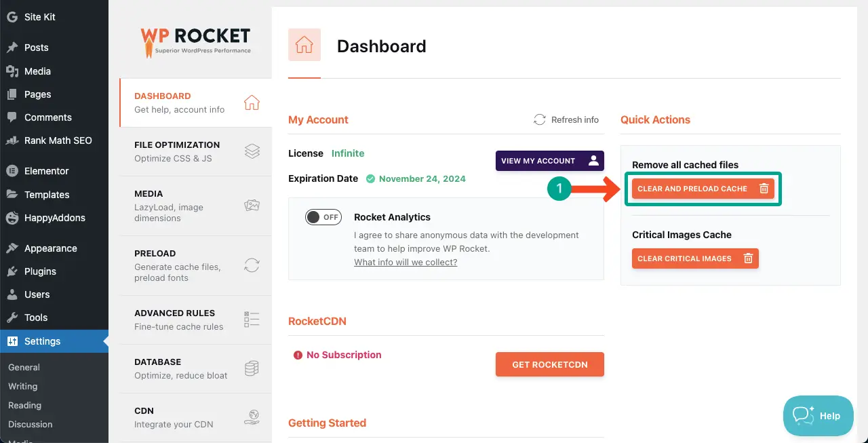
Task: Click the Advanced Rules list icon
Action: [252, 320]
